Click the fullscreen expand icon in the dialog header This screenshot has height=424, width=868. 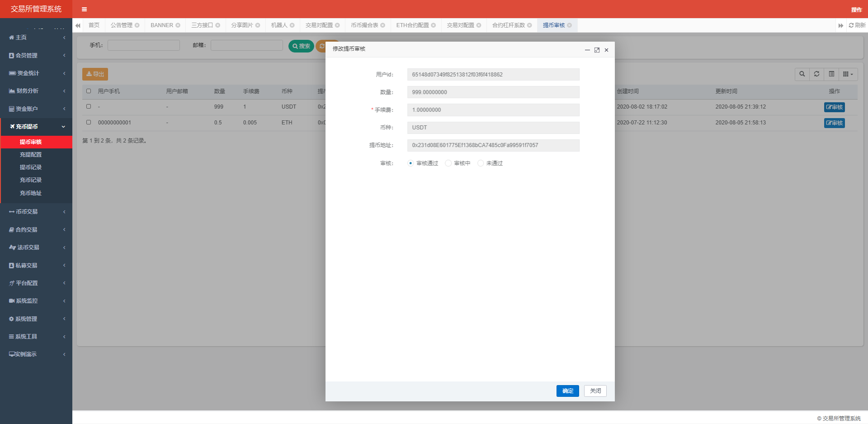coord(597,50)
